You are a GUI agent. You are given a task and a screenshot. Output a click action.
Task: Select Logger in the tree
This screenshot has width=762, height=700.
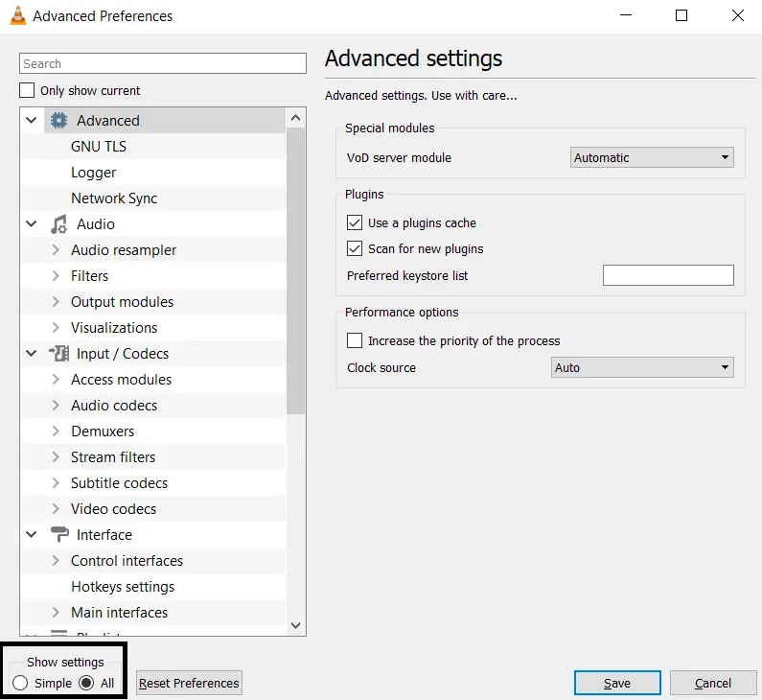click(x=93, y=173)
